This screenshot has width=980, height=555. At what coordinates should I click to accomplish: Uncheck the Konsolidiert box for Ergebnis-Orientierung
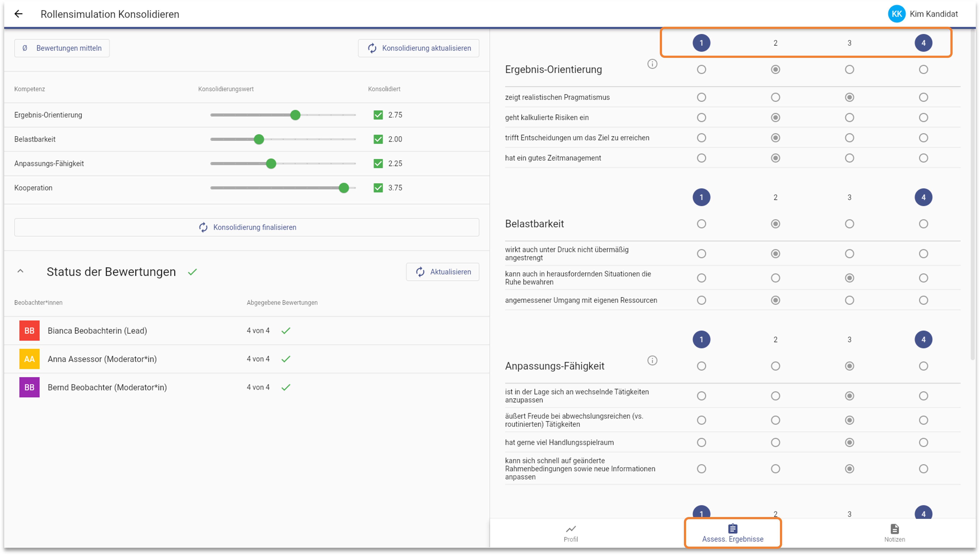378,115
